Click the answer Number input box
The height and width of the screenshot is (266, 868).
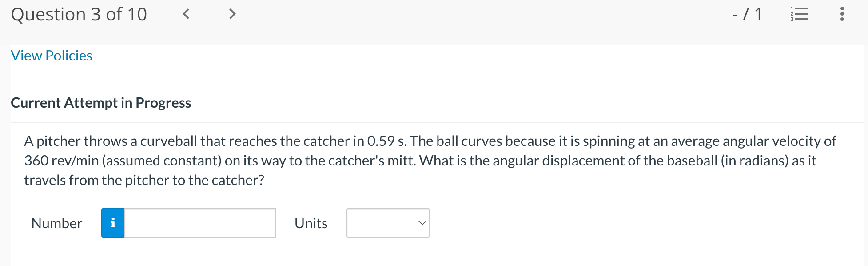(200, 223)
